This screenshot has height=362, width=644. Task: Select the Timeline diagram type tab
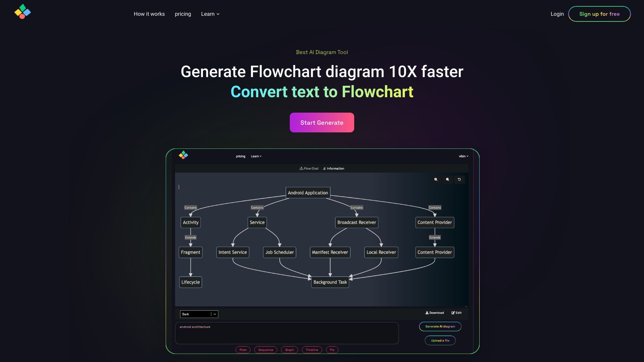point(312,349)
